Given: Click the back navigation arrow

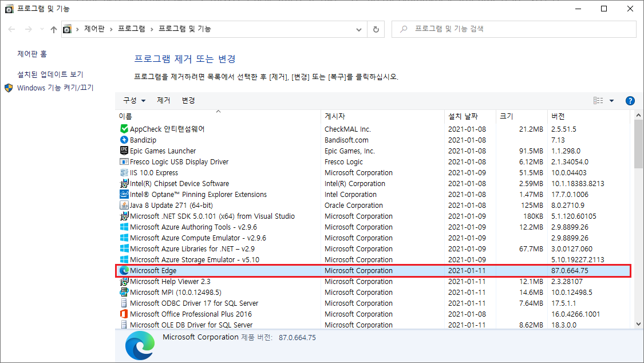Looking at the screenshot, I should pos(12,29).
